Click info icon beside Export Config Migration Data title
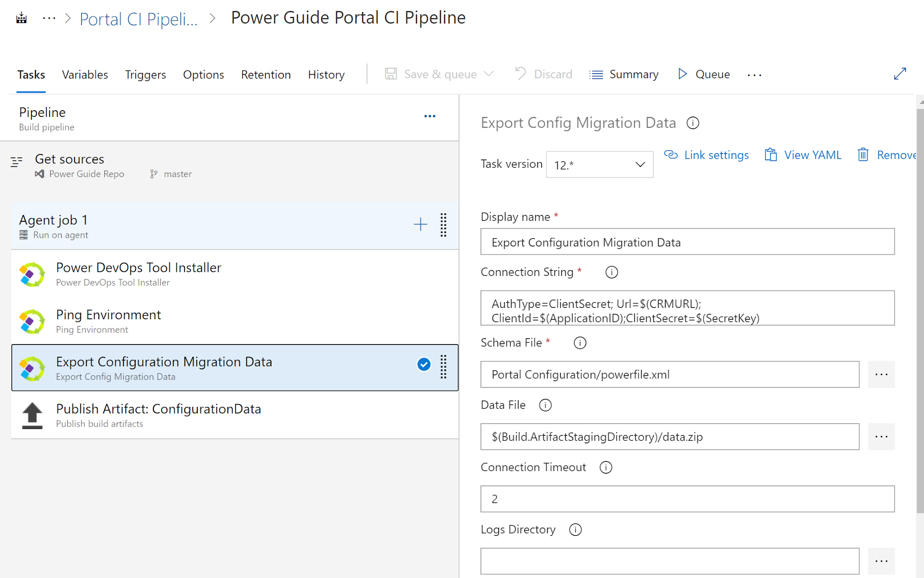924x578 pixels. [x=693, y=123]
